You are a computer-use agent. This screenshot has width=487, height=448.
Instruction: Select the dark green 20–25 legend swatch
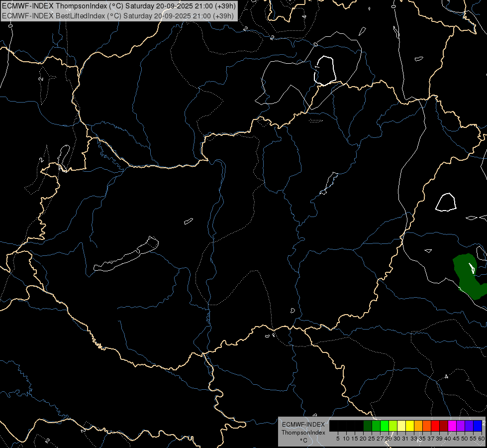pyautogui.click(x=368, y=426)
